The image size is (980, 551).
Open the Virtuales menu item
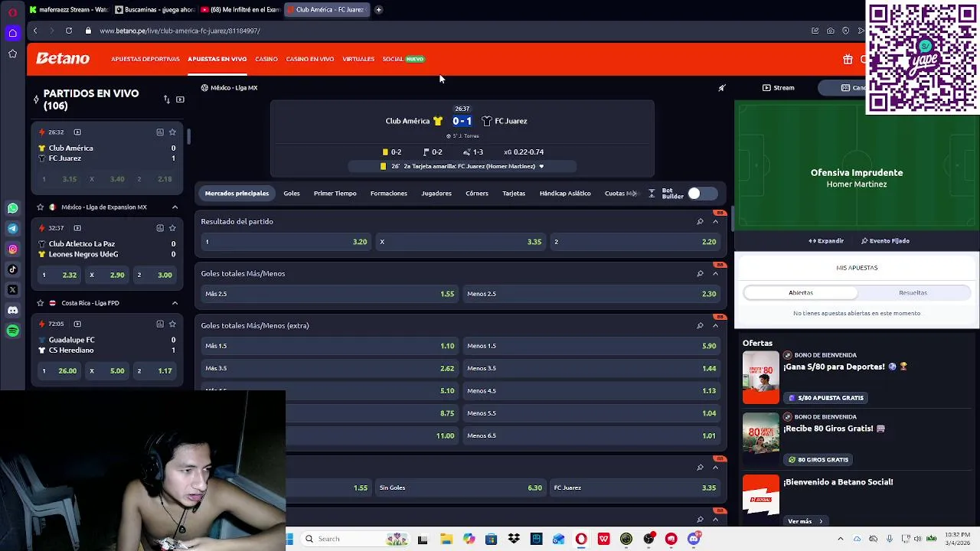coord(358,59)
